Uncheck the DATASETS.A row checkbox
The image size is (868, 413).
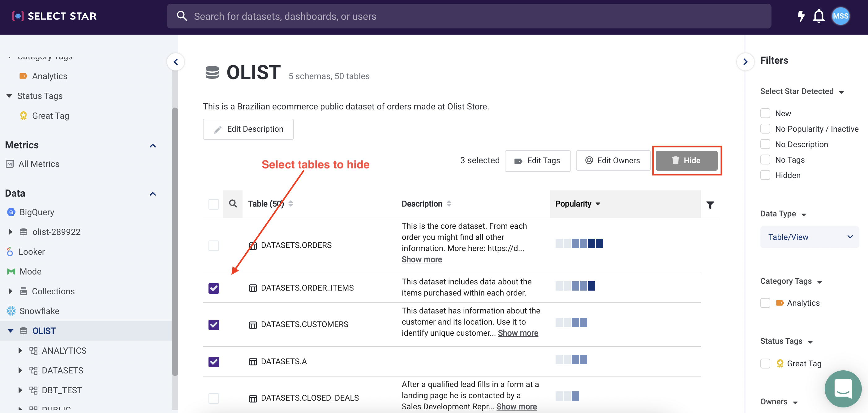[214, 362]
